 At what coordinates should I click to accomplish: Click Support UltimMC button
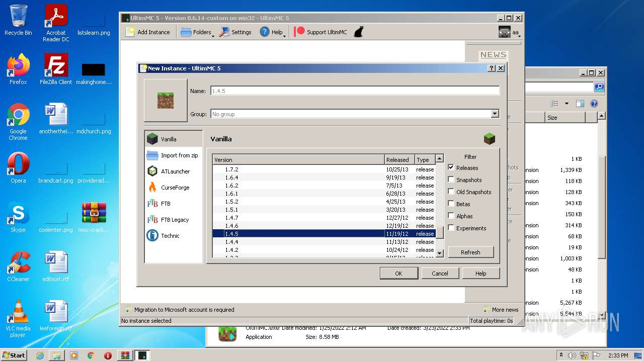(320, 32)
